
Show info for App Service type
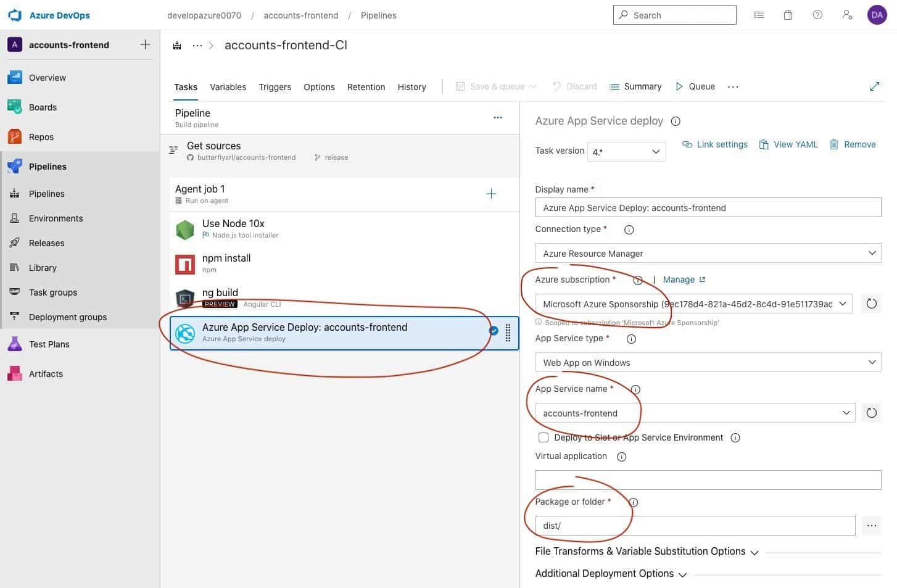click(631, 339)
